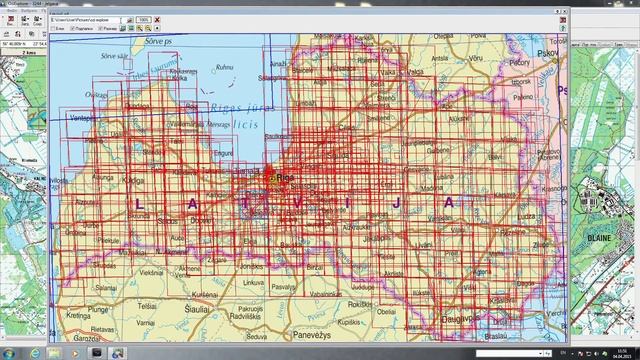Click the Panevėžys label on the index map

(312, 335)
